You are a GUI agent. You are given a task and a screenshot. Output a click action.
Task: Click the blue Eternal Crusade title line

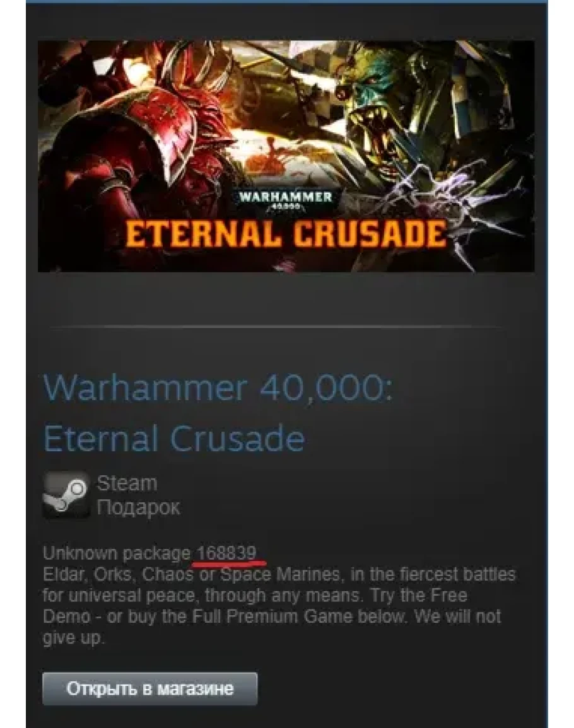174,438
